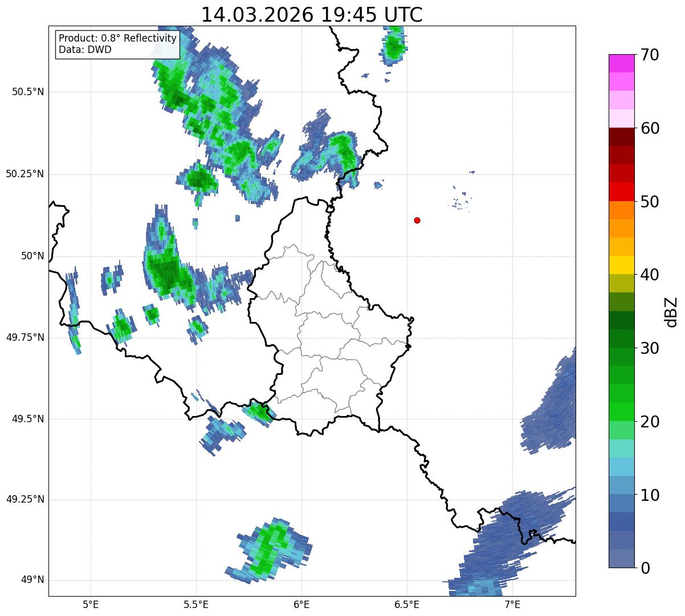The image size is (685, 616).
Task: Click the title '14.03.2026 19:45 UTC'
Action: coord(312,15)
